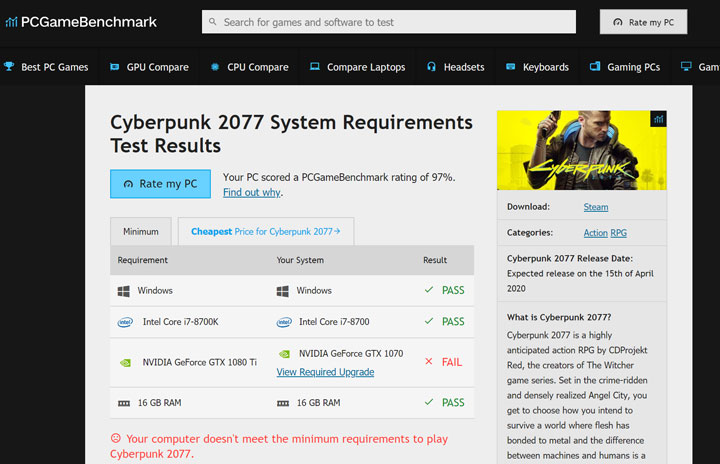
Task: Click the Result column header
Action: click(x=435, y=260)
